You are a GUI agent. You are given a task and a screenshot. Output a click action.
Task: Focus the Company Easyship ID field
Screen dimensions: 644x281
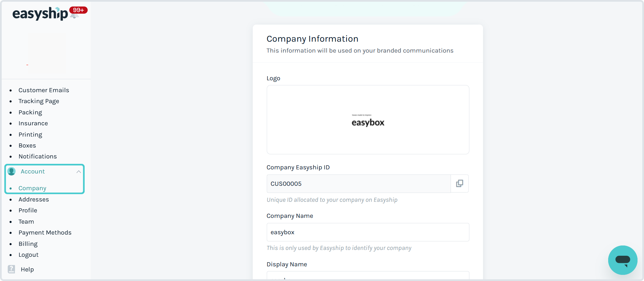[x=358, y=184]
